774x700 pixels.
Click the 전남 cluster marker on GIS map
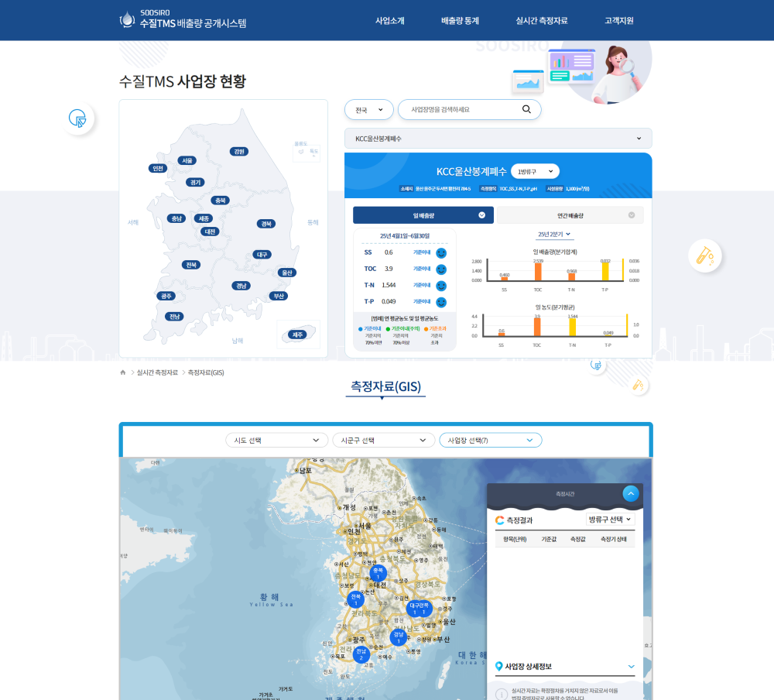[x=361, y=654]
